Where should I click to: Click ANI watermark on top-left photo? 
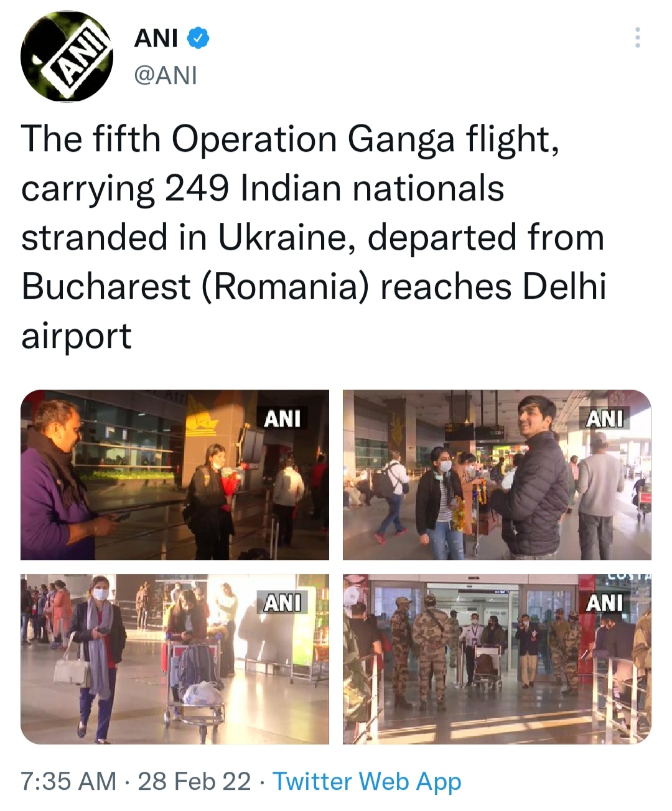point(282,419)
